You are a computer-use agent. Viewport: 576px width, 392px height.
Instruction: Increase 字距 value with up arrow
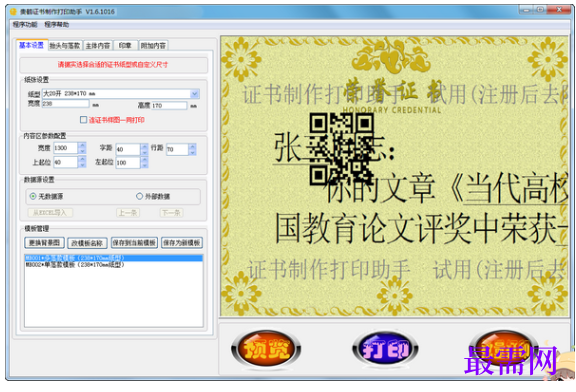tap(144, 147)
